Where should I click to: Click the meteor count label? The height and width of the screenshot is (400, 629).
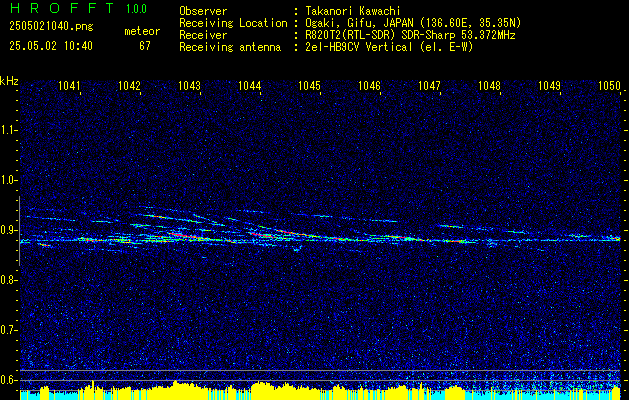coord(142,31)
